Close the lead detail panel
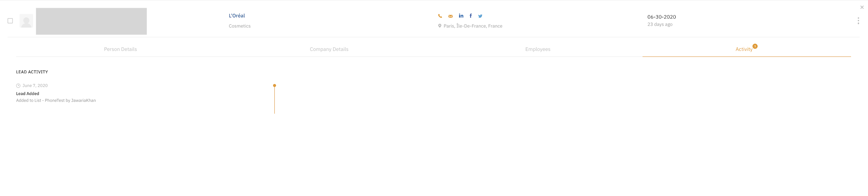Viewport: 868px width, 196px height. click(862, 7)
